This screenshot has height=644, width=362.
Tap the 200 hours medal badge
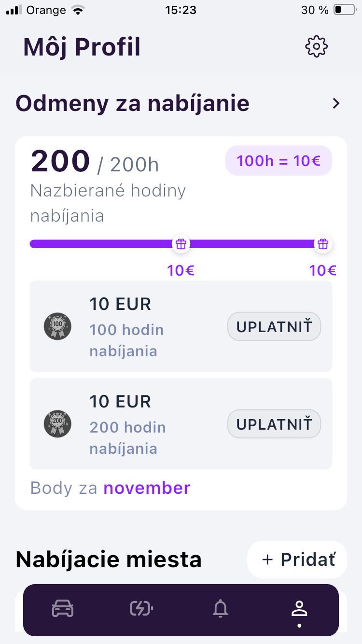coord(57,424)
